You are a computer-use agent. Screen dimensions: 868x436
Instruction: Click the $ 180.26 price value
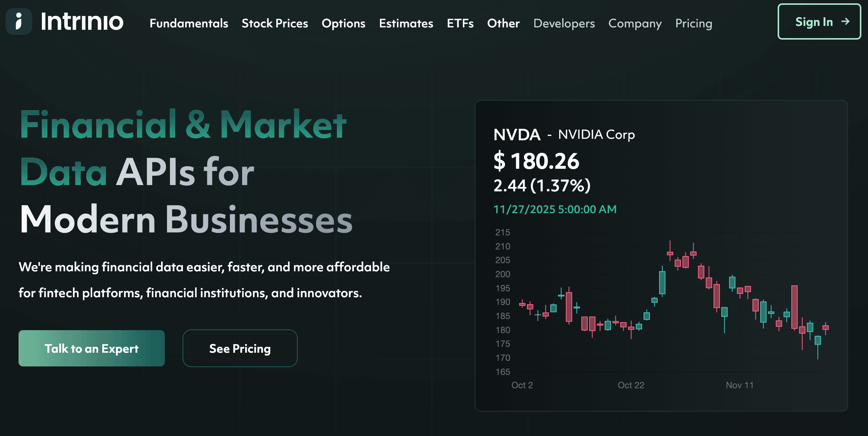[x=536, y=161]
